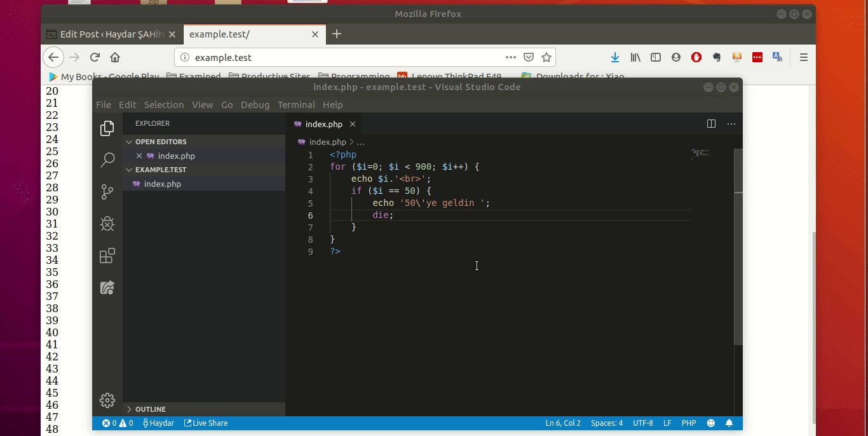Go back in Firefox

pyautogui.click(x=53, y=57)
